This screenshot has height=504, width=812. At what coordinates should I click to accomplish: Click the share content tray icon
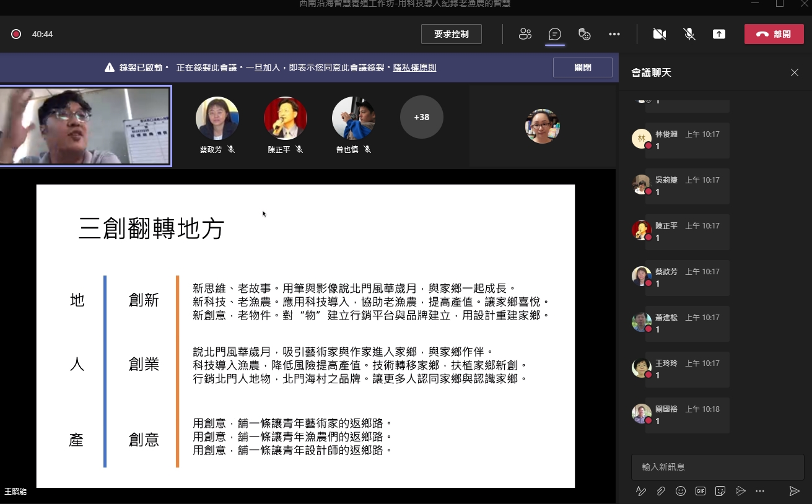coord(719,34)
